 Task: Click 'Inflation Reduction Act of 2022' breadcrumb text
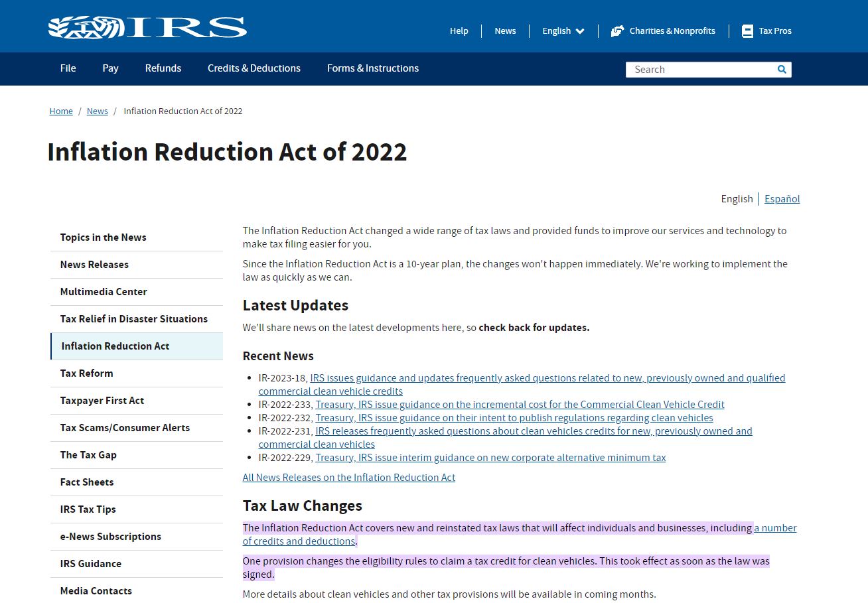point(183,111)
